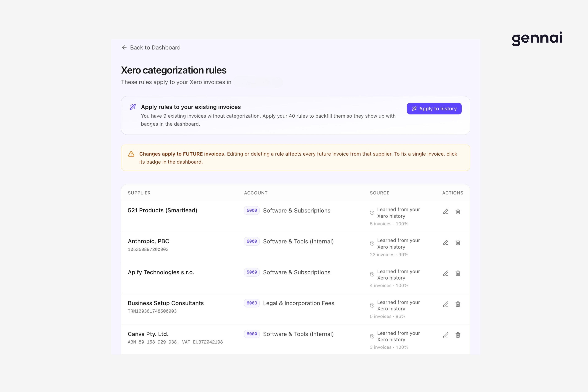The image size is (588, 392).
Task: Select the 6000 badge beside Software & Tools (Internal)
Action: [252, 241]
